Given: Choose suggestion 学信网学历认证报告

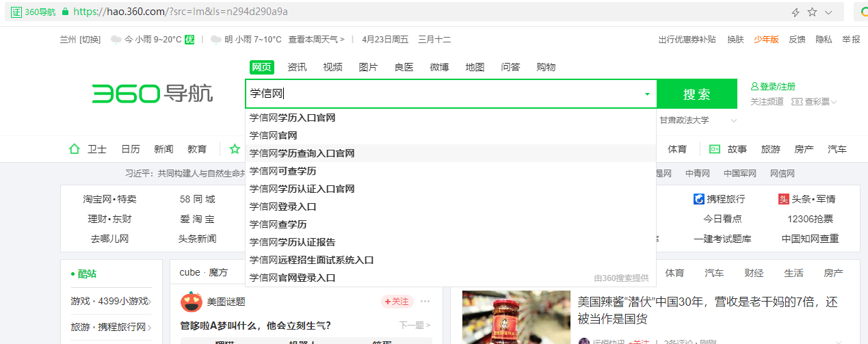Looking at the screenshot, I should (451, 242).
